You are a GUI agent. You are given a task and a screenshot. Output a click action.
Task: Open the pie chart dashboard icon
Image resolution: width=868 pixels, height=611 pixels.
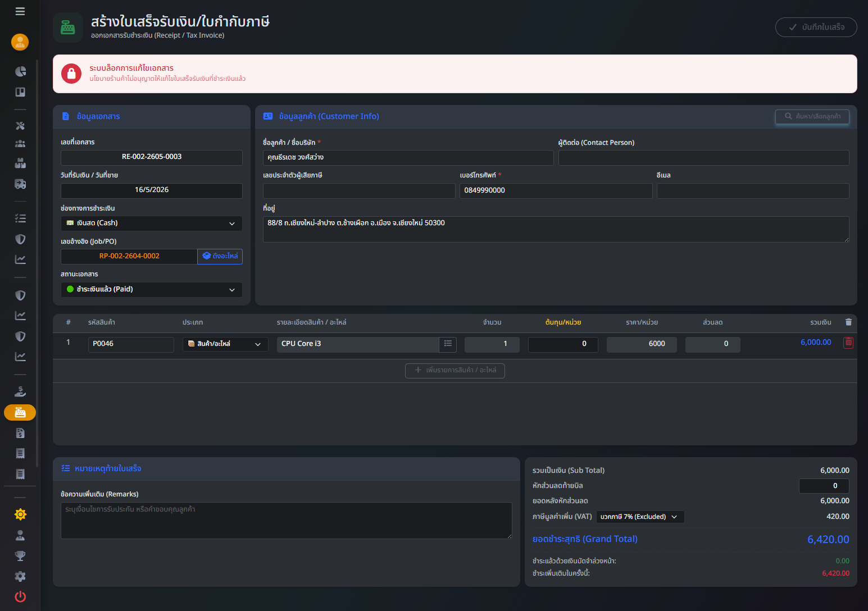point(20,71)
